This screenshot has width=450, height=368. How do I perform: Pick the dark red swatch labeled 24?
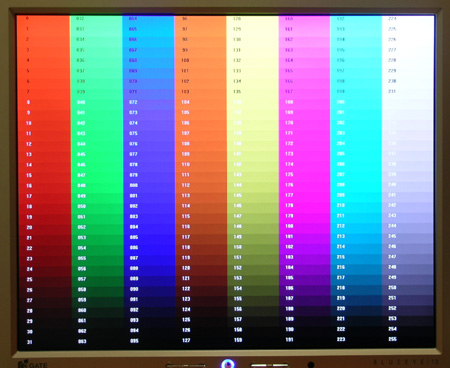[x=45, y=269]
